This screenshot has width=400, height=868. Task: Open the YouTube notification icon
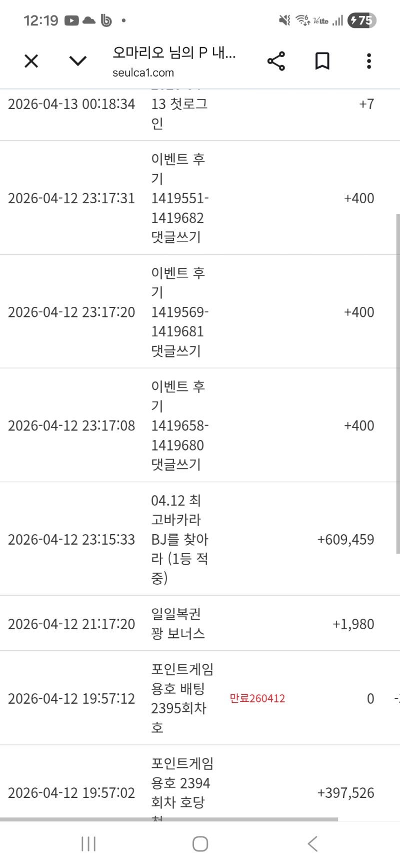71,21
